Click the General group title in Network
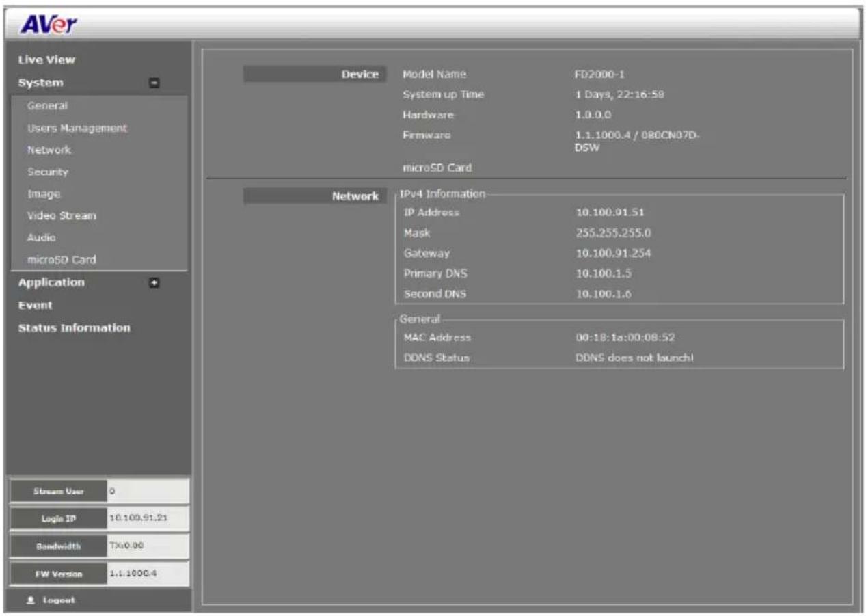Screen dimensions: 866x616 420,319
